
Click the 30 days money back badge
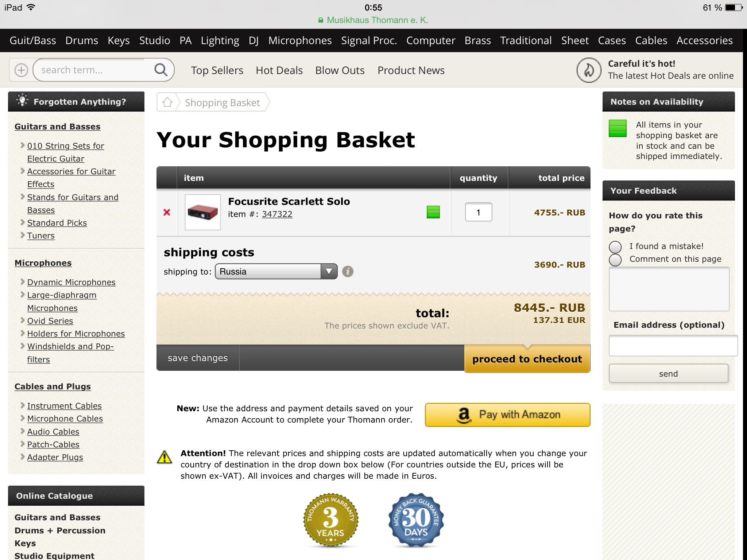tap(416, 520)
